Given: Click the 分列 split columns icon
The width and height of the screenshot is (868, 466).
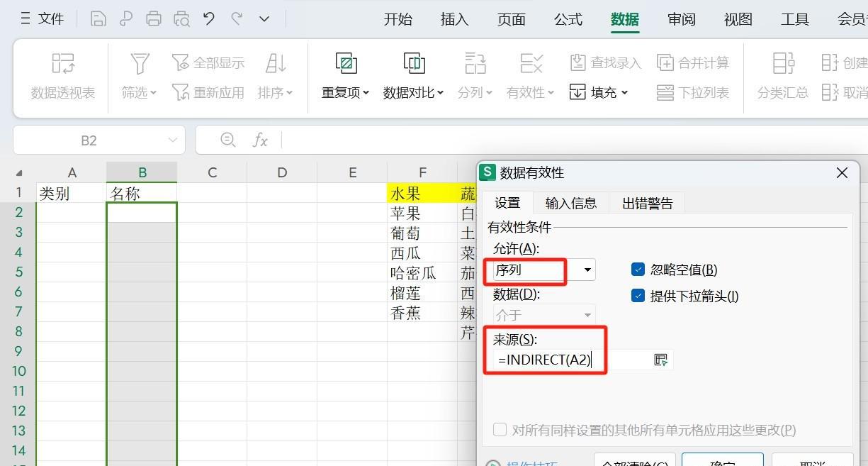Looking at the screenshot, I should (475, 63).
